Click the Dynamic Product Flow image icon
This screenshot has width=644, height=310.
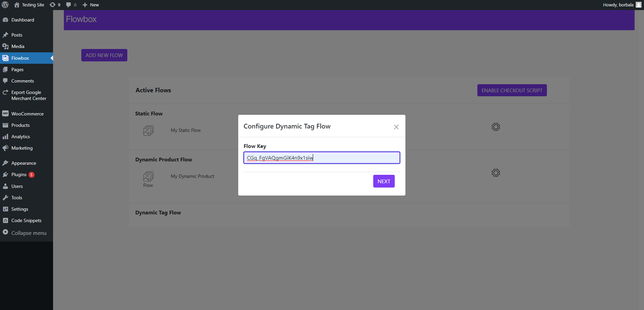click(x=148, y=176)
